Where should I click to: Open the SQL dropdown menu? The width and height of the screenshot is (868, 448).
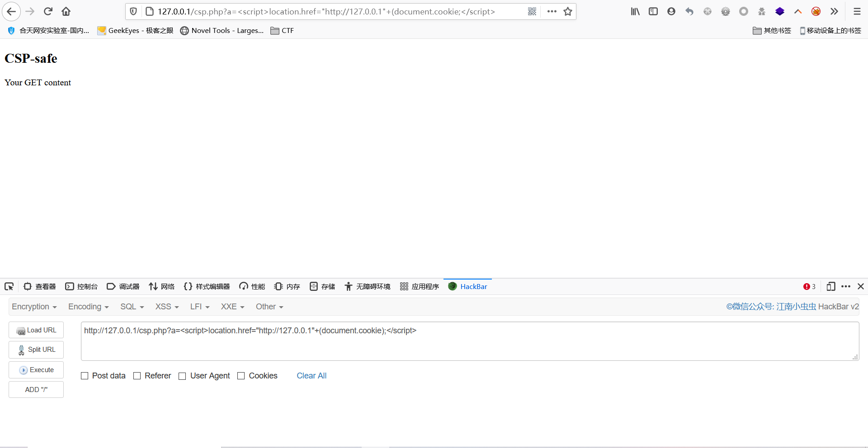pos(132,307)
